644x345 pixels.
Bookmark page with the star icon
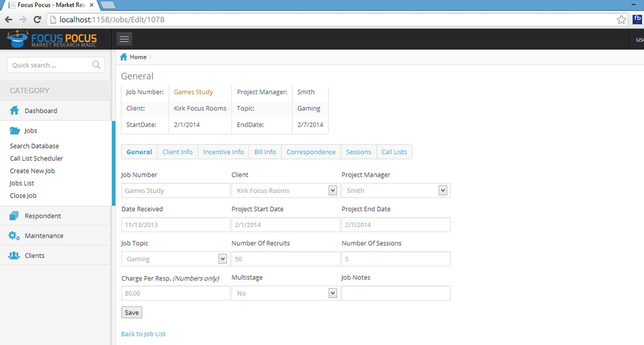pyautogui.click(x=621, y=19)
